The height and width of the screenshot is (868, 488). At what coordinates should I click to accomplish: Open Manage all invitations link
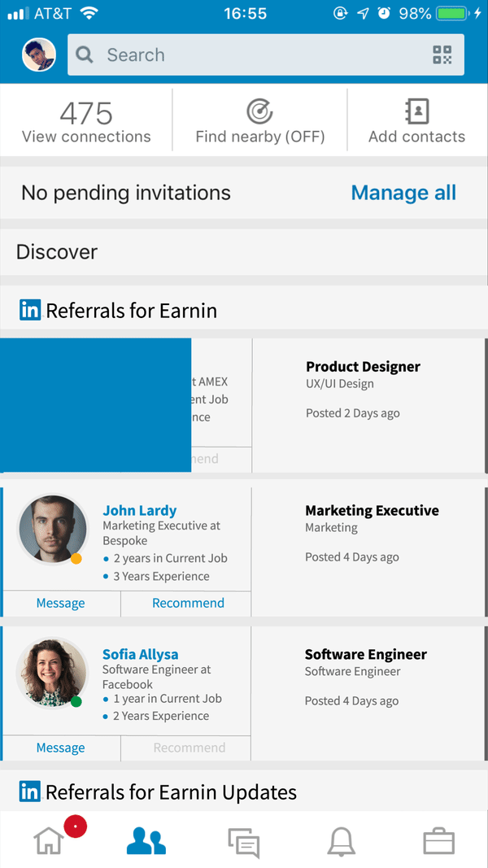403,193
